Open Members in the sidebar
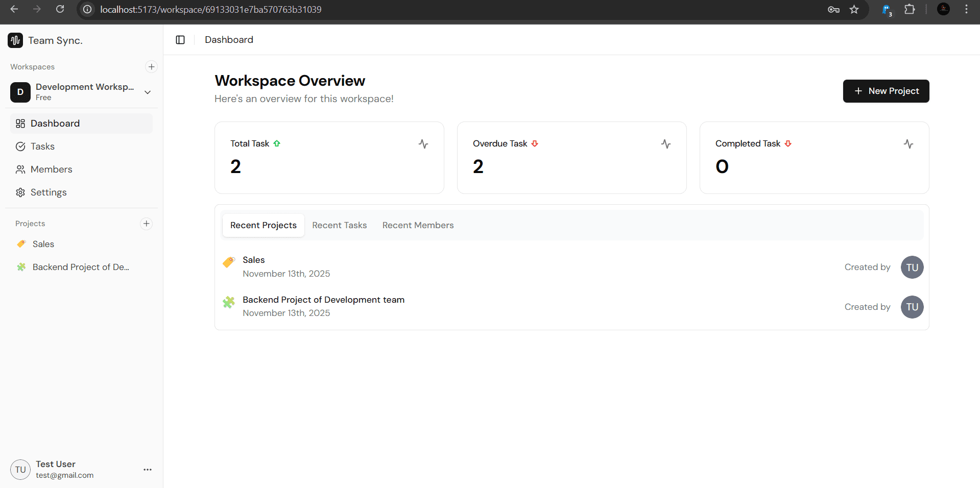This screenshot has width=980, height=488. point(81,169)
